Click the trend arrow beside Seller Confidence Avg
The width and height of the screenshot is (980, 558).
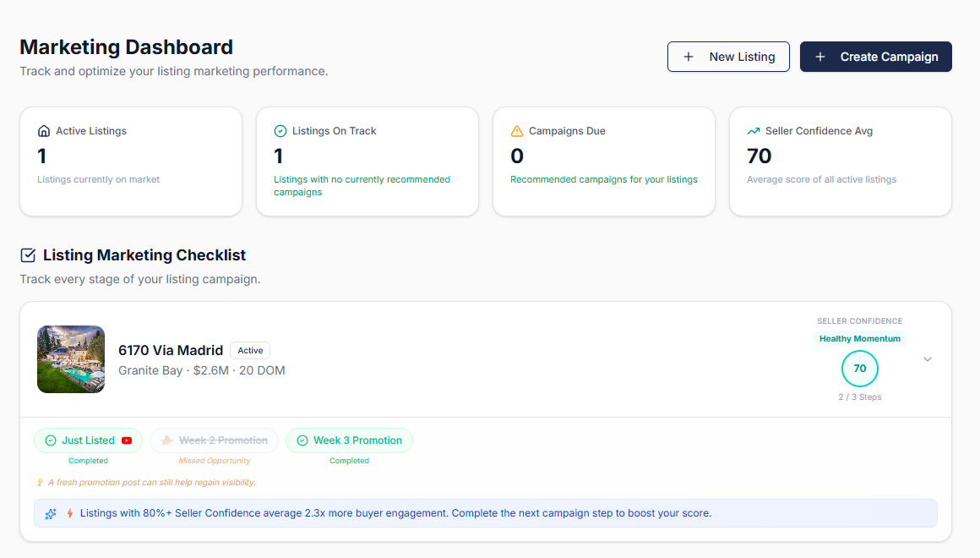tap(754, 131)
